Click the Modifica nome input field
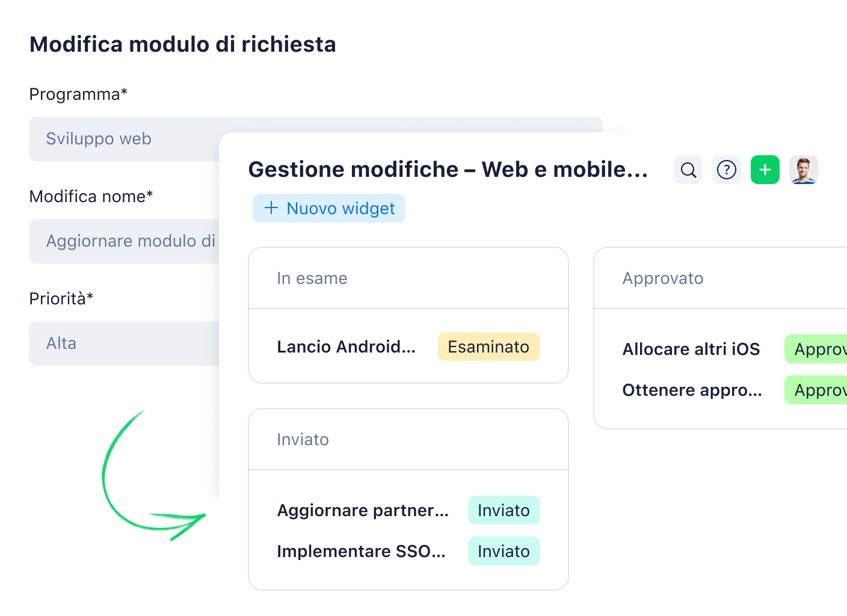 point(123,241)
